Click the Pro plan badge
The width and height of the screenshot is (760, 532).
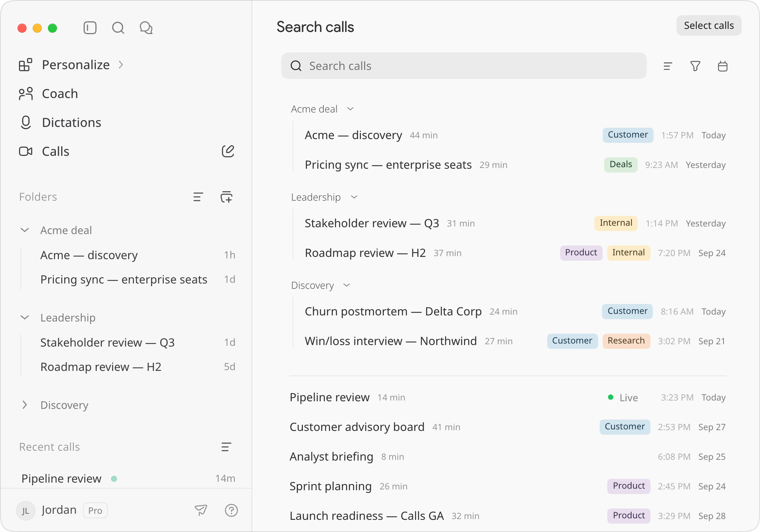point(95,510)
